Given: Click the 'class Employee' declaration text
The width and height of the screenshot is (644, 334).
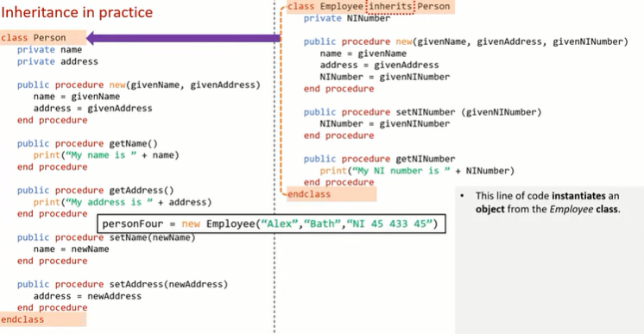Looking at the screenshot, I should pos(325,7).
